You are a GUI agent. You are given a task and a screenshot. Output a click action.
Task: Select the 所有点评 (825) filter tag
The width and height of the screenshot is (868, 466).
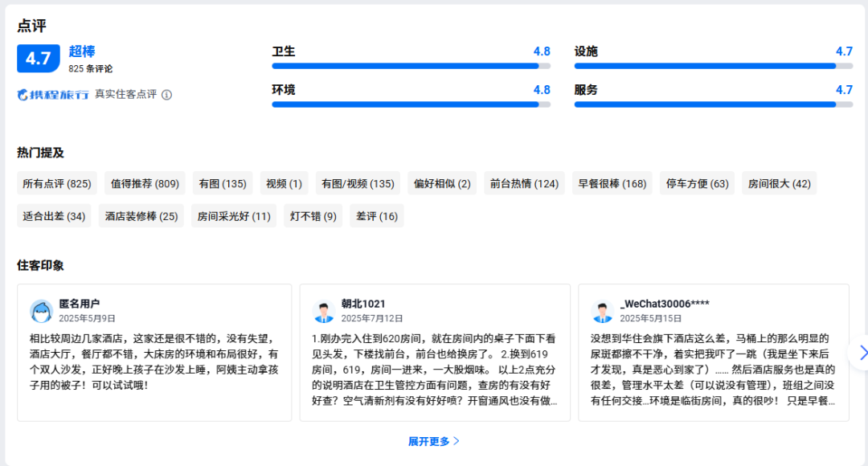click(x=57, y=183)
